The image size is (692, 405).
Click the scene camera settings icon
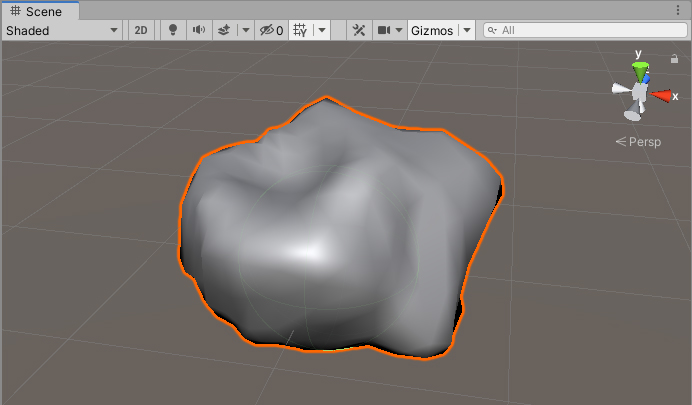(x=385, y=30)
